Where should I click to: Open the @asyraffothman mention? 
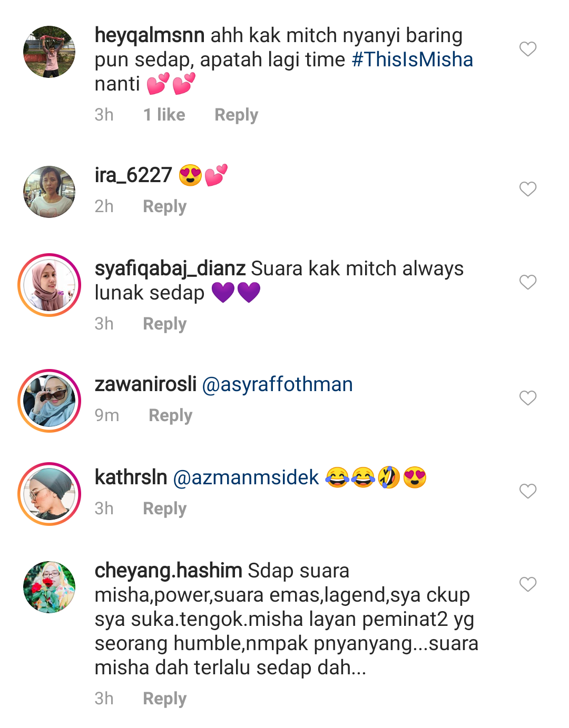278,385
